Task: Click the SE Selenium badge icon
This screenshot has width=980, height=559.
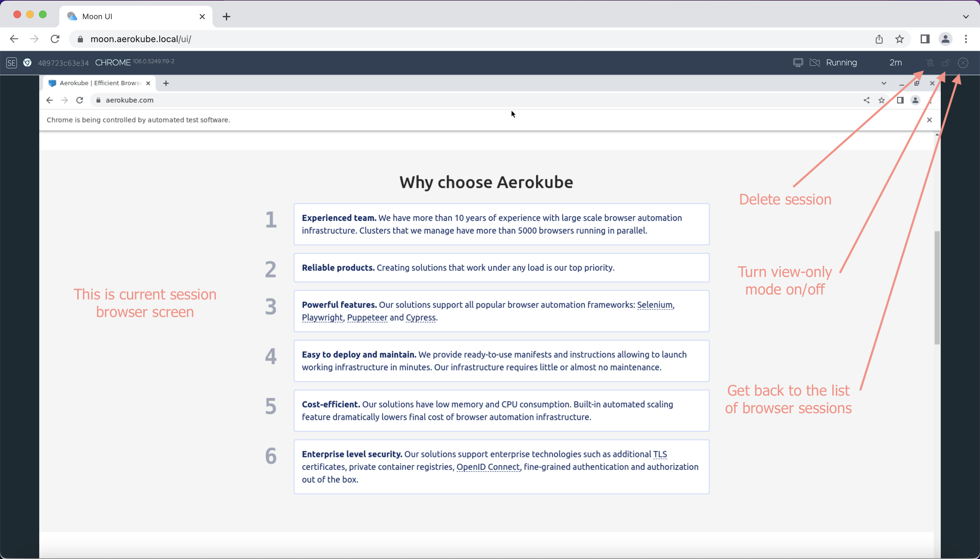Action: 11,63
